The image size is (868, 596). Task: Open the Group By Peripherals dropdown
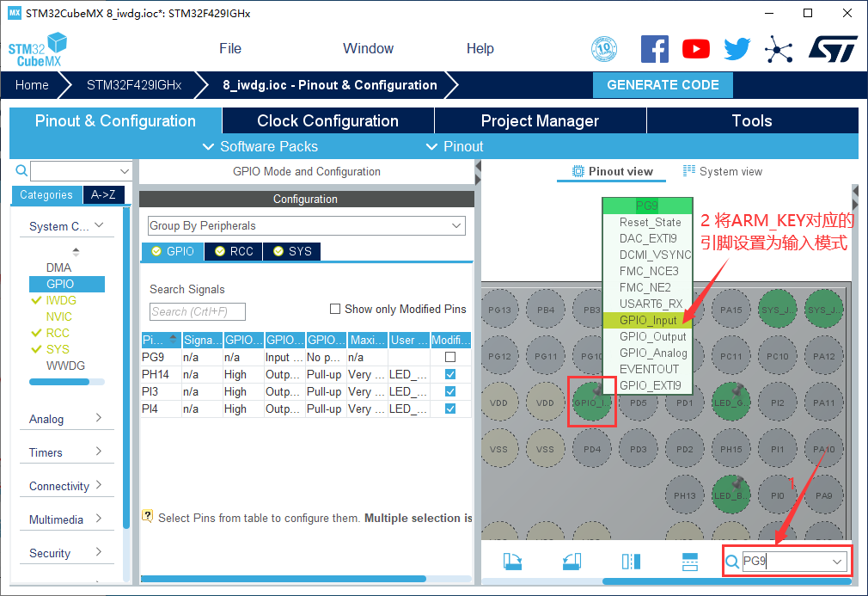tap(306, 225)
